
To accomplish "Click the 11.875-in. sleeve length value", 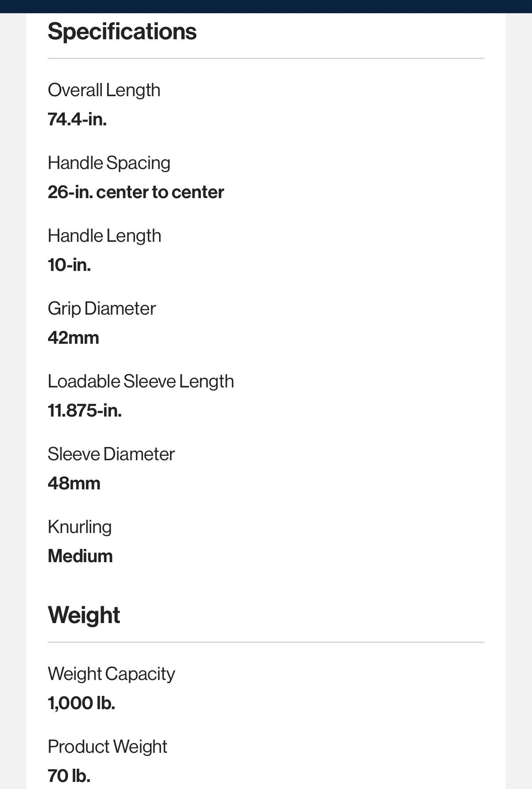I will [x=85, y=410].
